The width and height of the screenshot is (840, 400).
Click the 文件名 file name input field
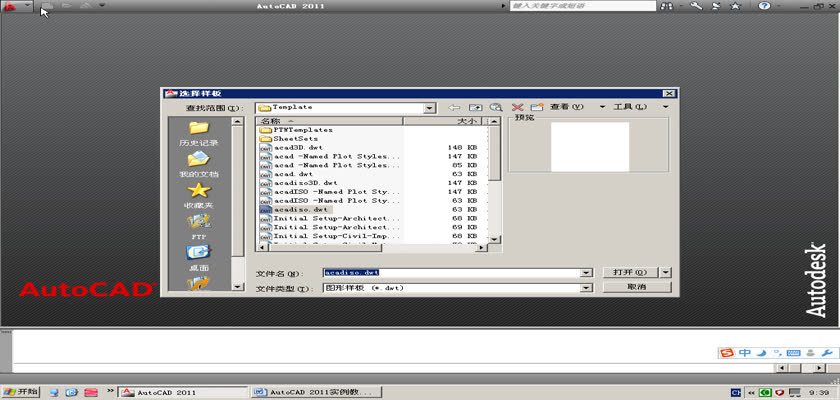[452, 273]
